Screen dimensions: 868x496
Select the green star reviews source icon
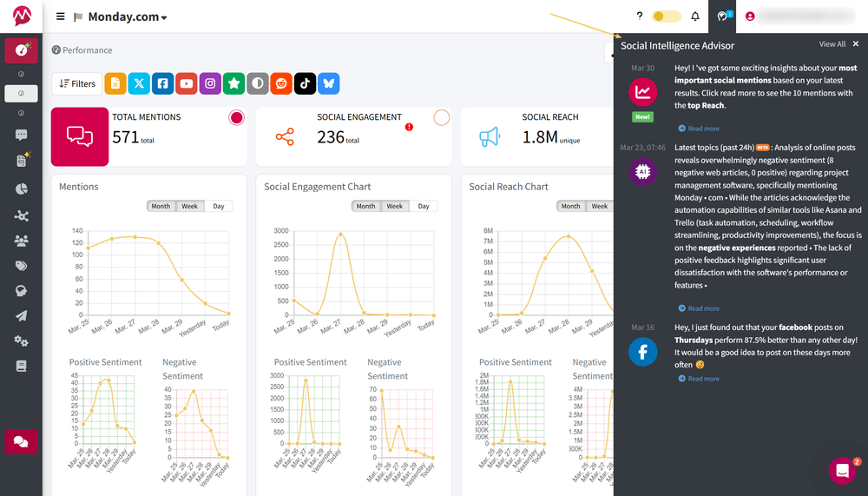pos(233,83)
